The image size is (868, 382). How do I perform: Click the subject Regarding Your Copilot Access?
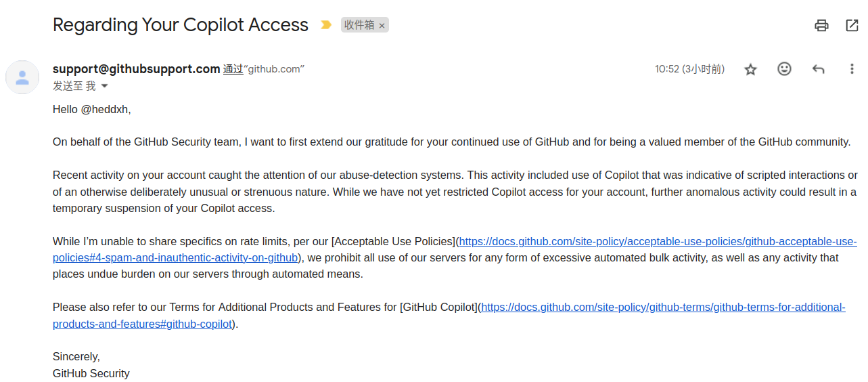tap(180, 25)
